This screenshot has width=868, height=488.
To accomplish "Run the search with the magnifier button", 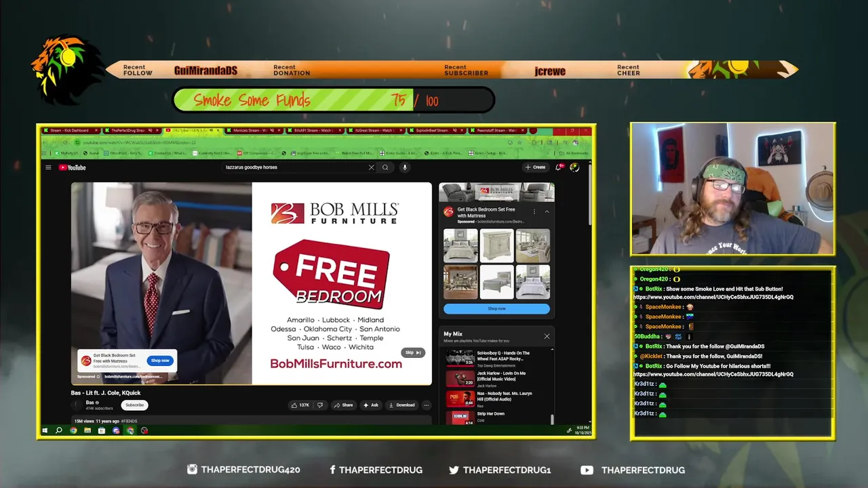I will click(385, 167).
